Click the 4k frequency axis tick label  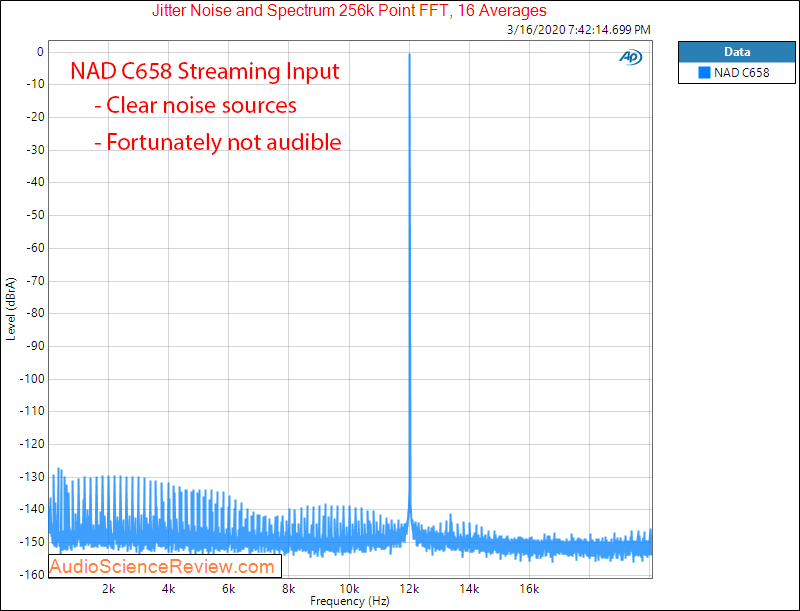tap(169, 589)
